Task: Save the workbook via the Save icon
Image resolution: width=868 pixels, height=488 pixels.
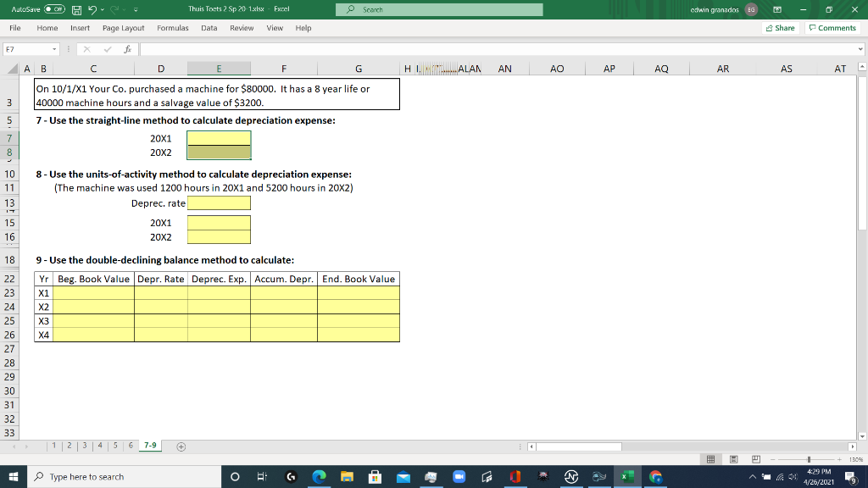Action: click(x=76, y=8)
